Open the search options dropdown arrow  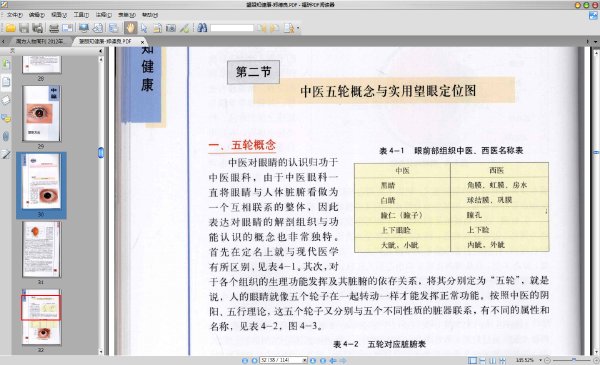click(298, 28)
